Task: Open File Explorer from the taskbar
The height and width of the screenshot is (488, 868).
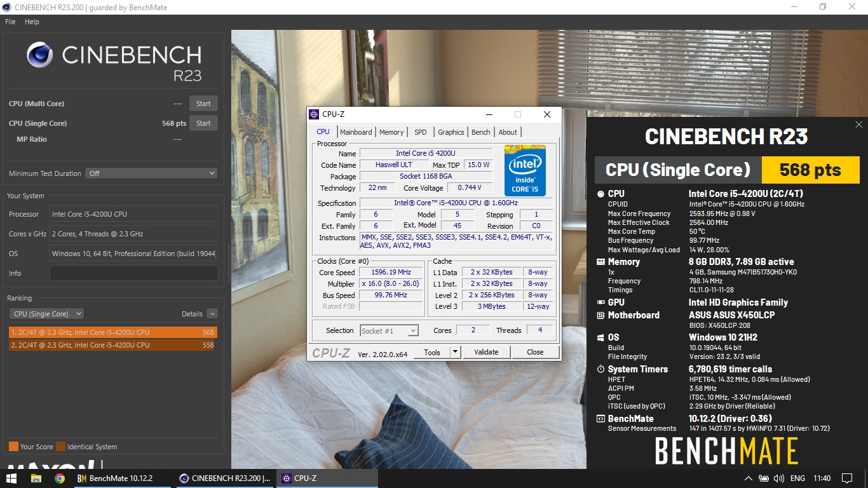Action: 36,478
